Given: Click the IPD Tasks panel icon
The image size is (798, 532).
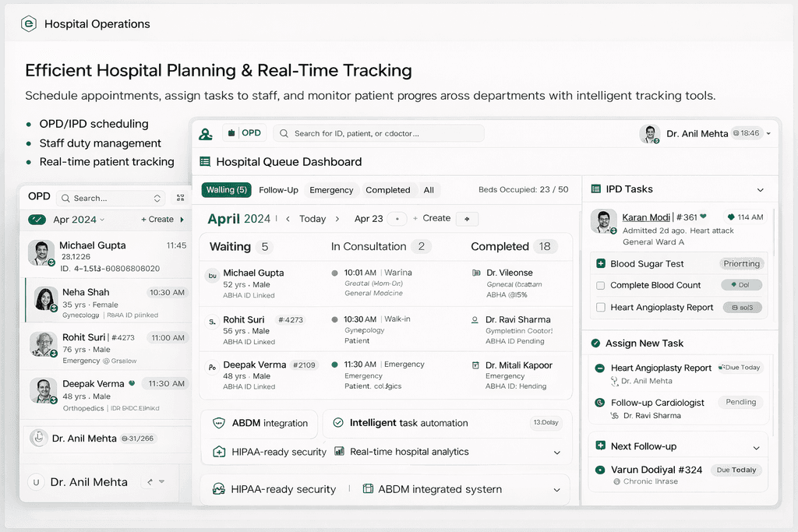Looking at the screenshot, I should [x=596, y=189].
